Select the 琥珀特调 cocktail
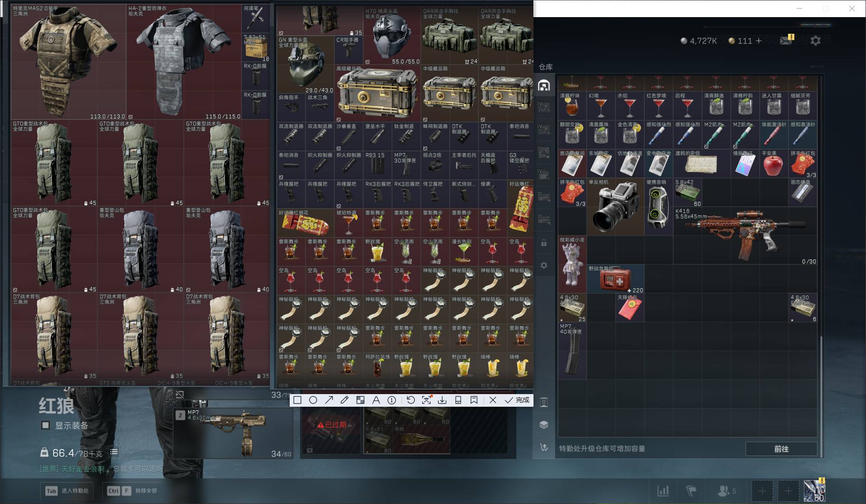 click(349, 223)
